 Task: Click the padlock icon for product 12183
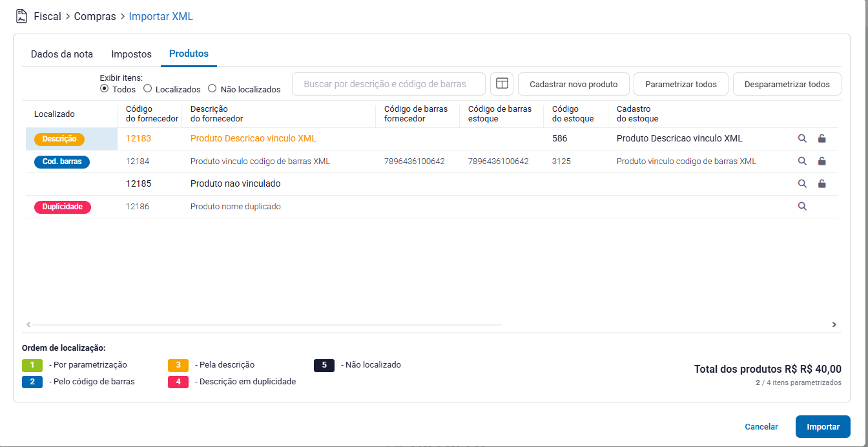821,138
